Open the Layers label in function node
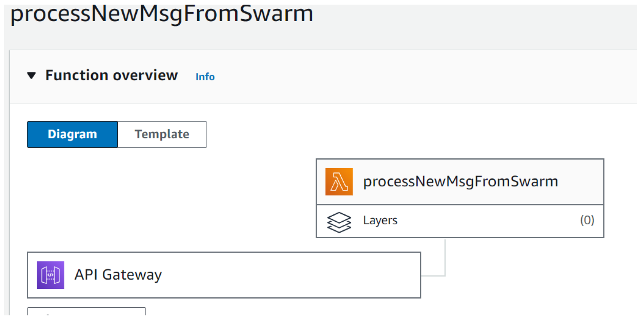Viewport: 644px width, 320px height. click(x=380, y=220)
